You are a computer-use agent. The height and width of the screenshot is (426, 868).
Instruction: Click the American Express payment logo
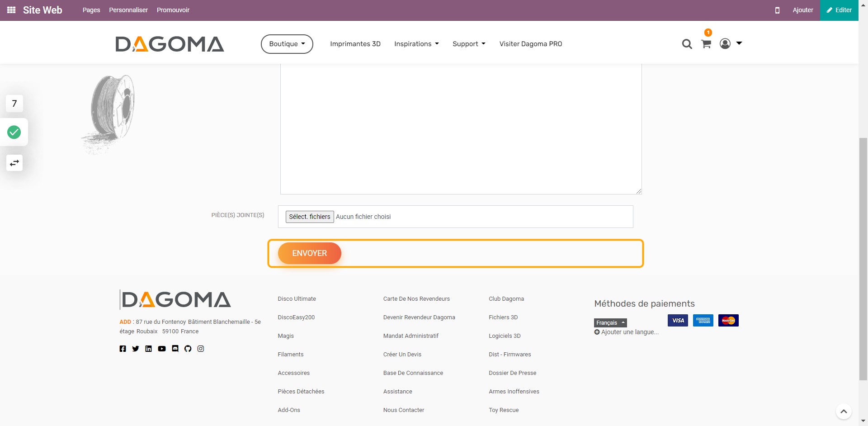point(703,321)
